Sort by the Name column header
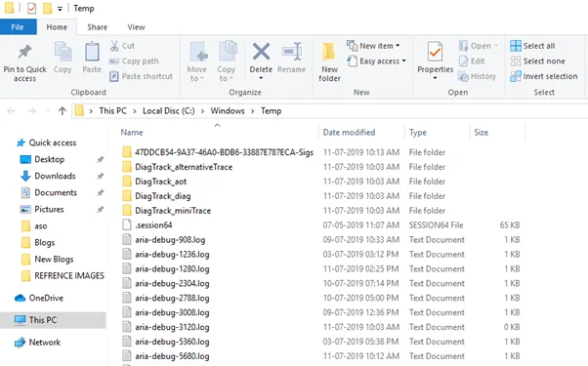The width and height of the screenshot is (588, 366). tap(132, 132)
